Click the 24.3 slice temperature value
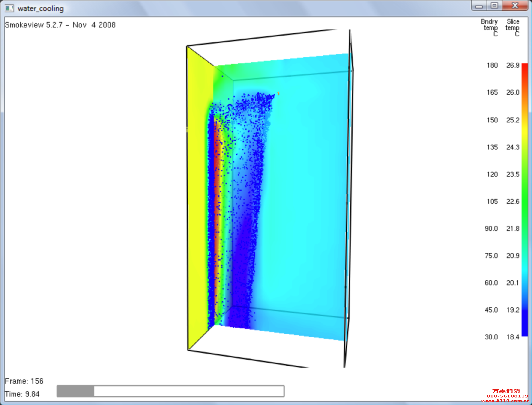 click(513, 147)
